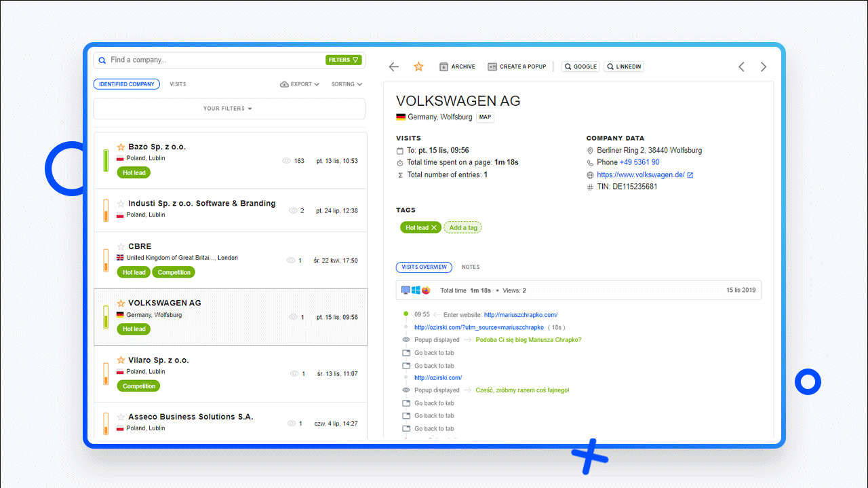Click the Competition tag on CBRE row
The height and width of the screenshot is (488, 868).
[x=174, y=272]
